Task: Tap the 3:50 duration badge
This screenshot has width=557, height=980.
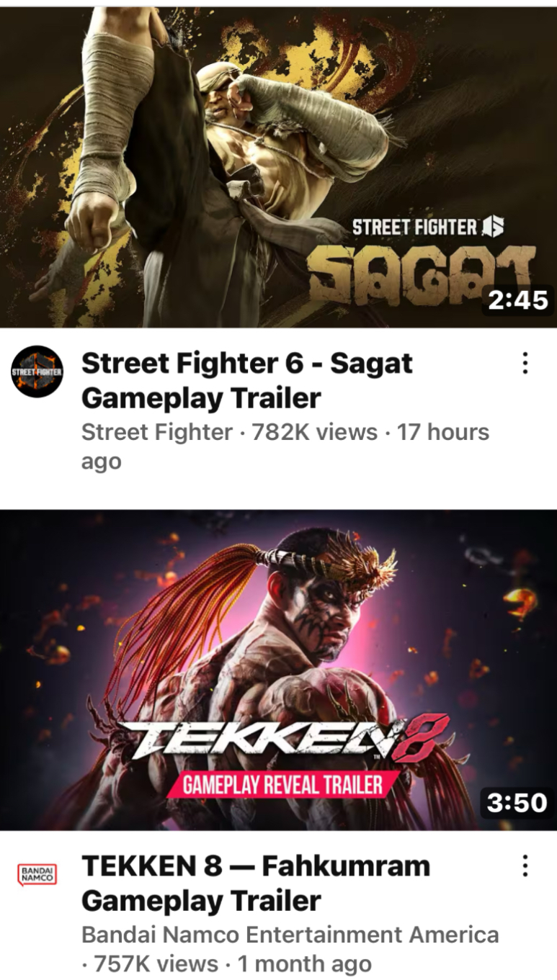Action: point(517,802)
